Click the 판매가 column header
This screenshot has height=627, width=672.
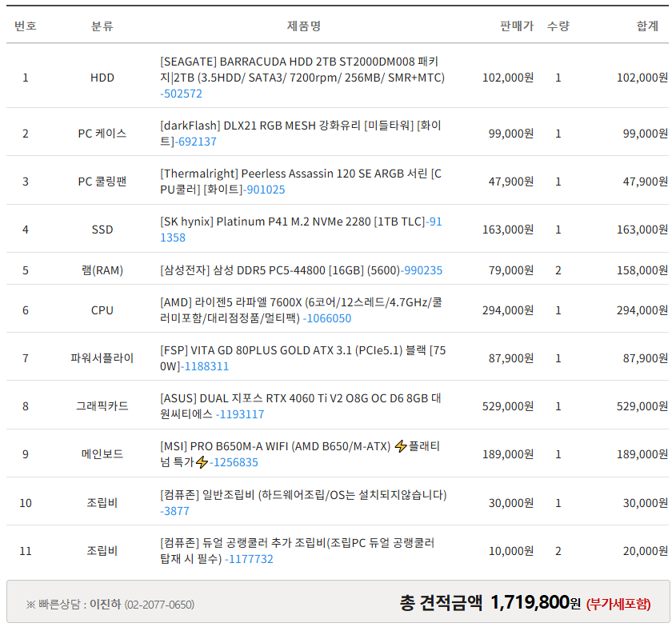point(517,26)
